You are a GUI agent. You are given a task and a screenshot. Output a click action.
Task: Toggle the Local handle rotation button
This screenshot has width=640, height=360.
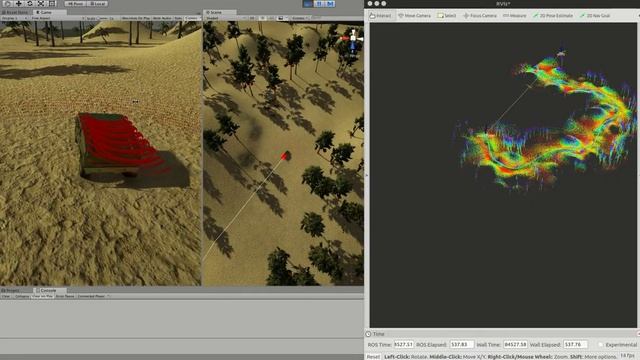tap(97, 4)
